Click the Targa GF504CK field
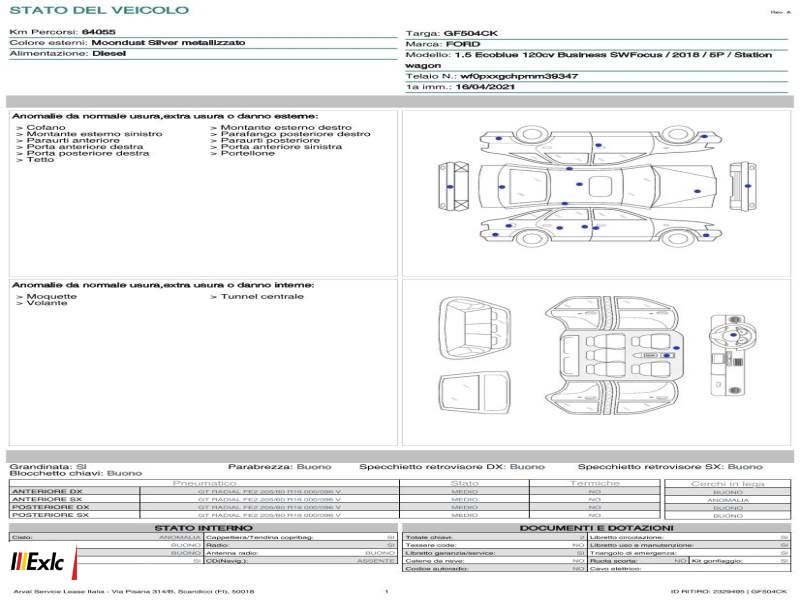This screenshot has height=600, width=800. click(x=452, y=33)
